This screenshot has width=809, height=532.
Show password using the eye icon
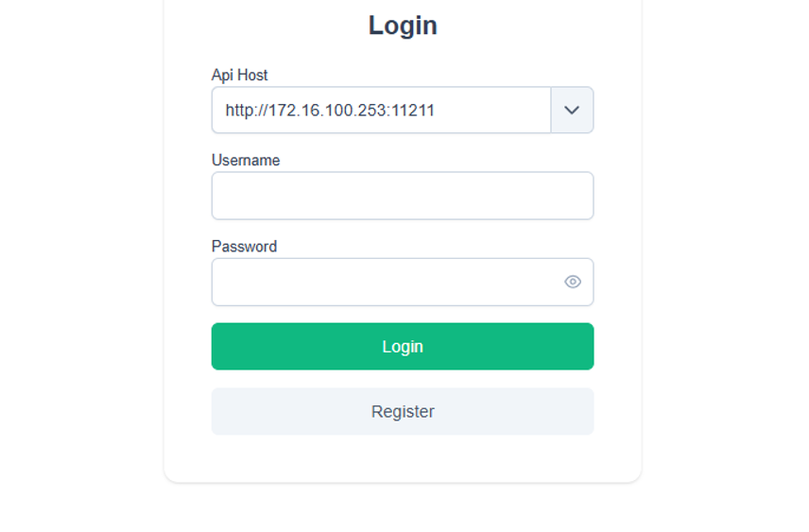pos(573,282)
